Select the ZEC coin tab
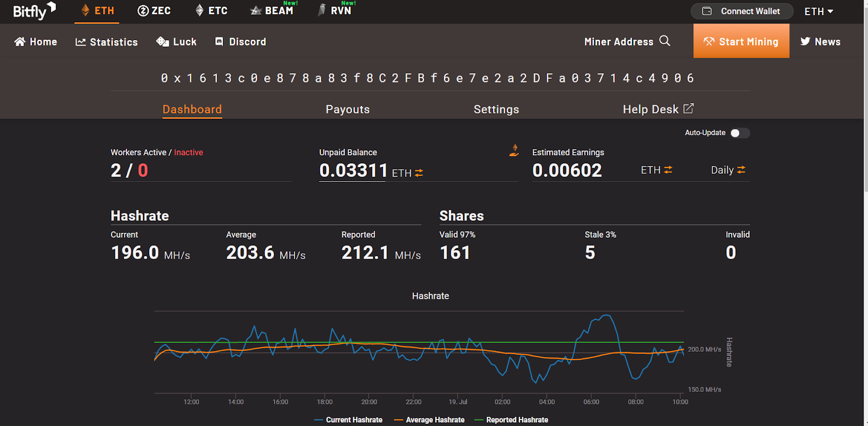The image size is (868, 426). click(154, 11)
